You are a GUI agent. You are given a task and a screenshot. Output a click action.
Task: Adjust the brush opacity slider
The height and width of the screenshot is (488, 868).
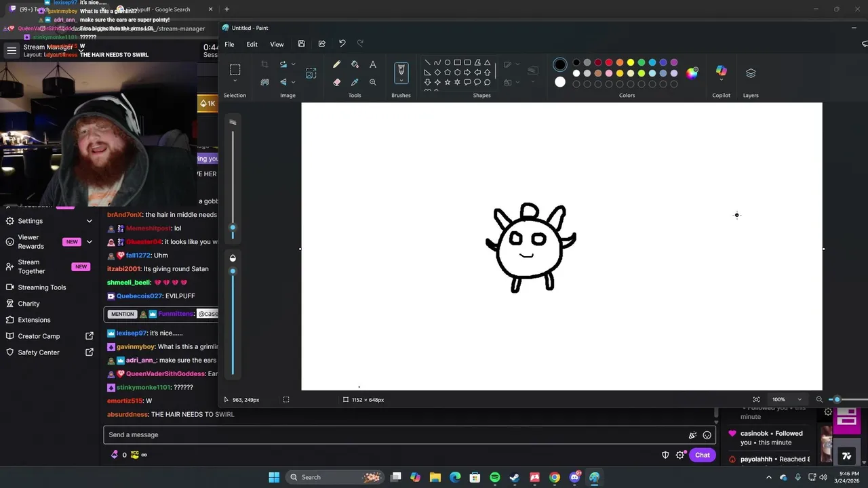click(233, 271)
